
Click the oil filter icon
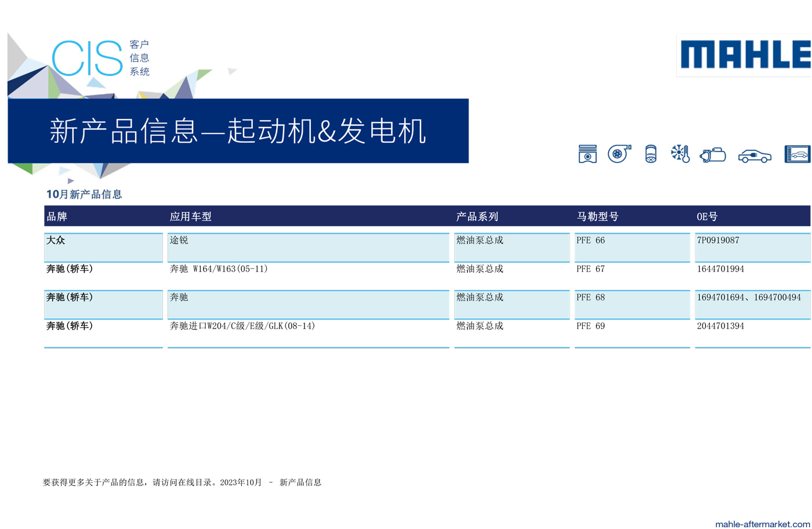[x=651, y=154]
